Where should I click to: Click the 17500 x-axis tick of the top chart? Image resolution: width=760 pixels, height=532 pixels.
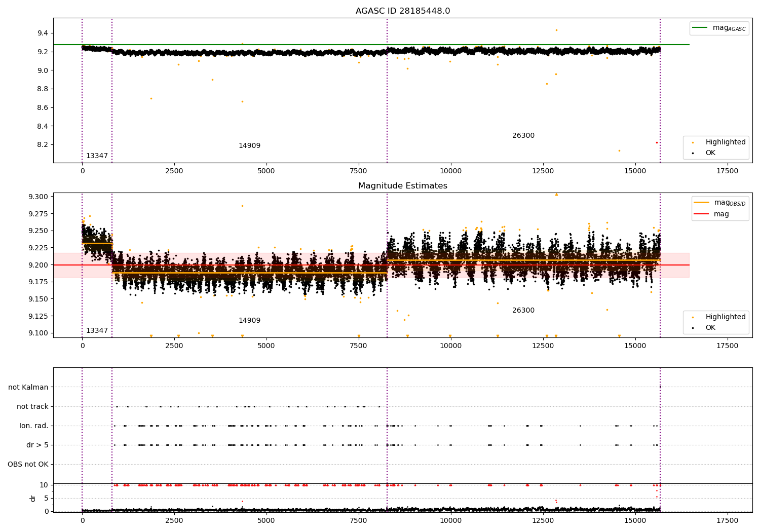coord(728,171)
